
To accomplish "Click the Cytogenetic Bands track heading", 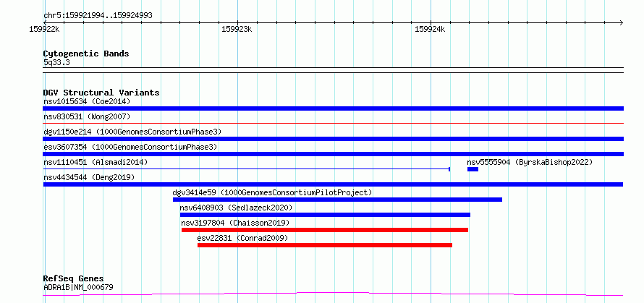I will 86,54.
